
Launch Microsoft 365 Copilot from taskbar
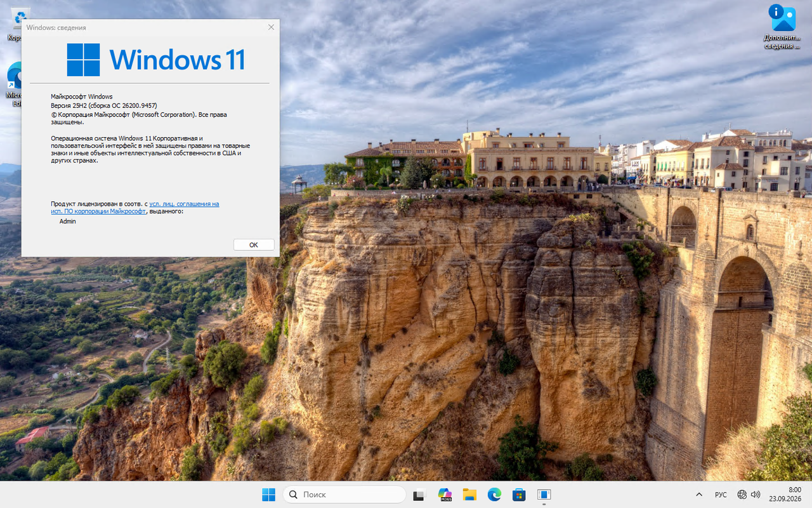(445, 495)
